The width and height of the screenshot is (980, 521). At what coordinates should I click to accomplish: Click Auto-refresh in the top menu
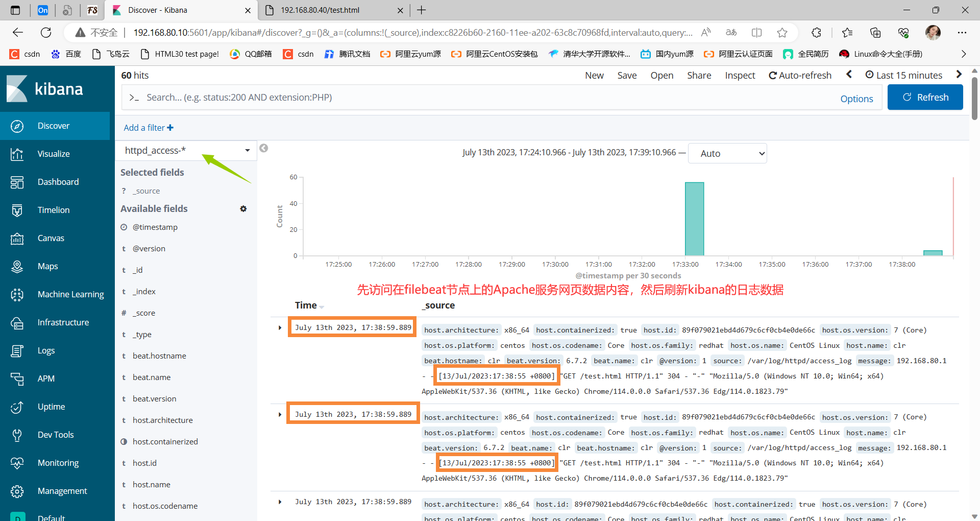tap(800, 76)
